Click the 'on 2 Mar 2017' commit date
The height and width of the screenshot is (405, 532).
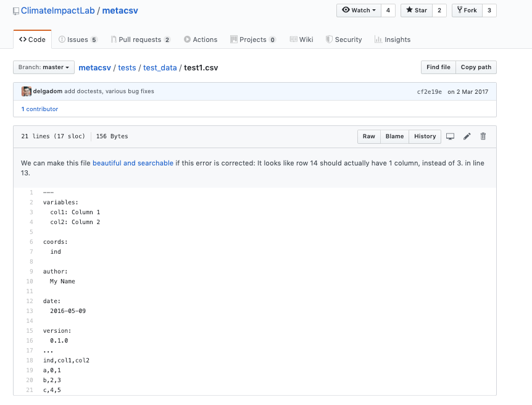[x=468, y=91]
